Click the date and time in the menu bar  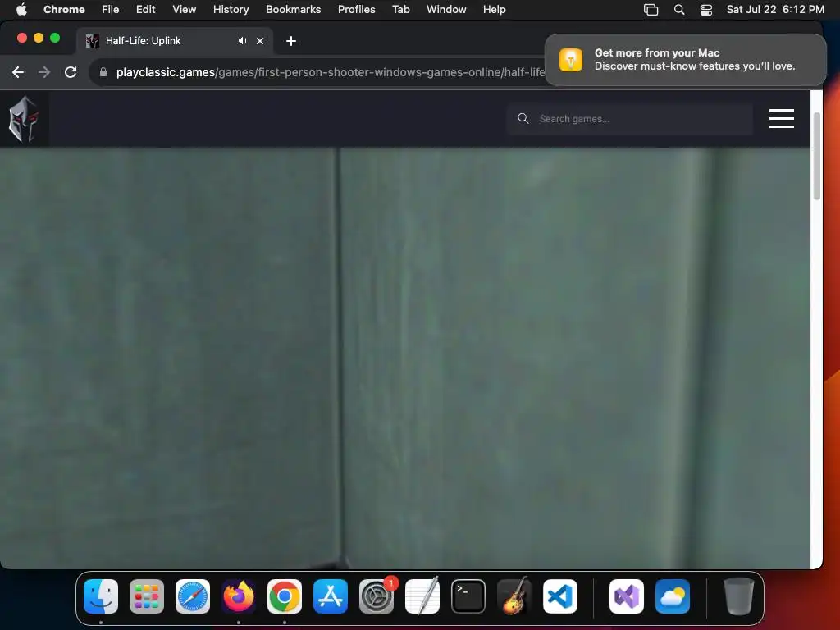pos(774,9)
